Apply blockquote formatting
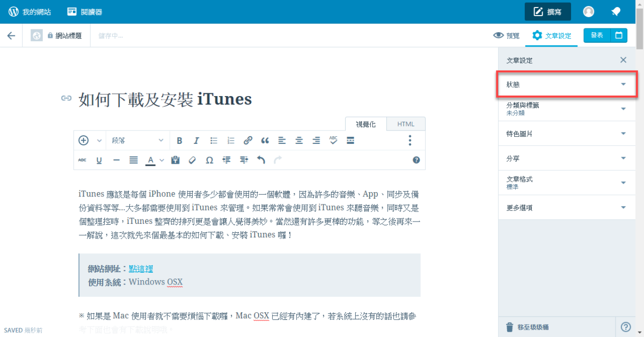Screen dimensions: 644x337 pyautogui.click(x=265, y=141)
